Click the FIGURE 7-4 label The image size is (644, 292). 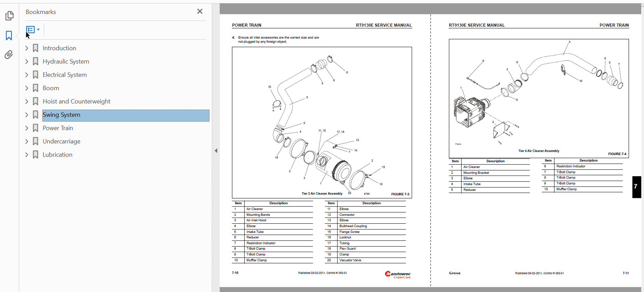(x=617, y=154)
